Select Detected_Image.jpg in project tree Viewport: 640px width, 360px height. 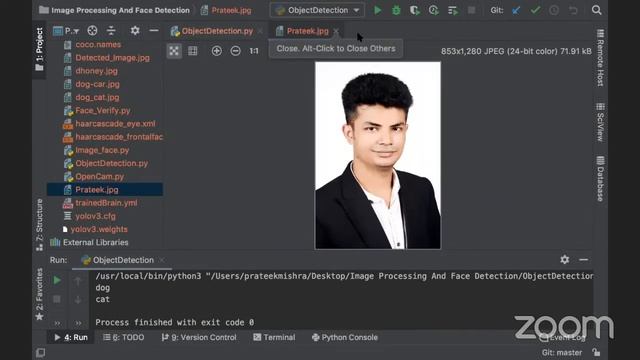(x=112, y=58)
